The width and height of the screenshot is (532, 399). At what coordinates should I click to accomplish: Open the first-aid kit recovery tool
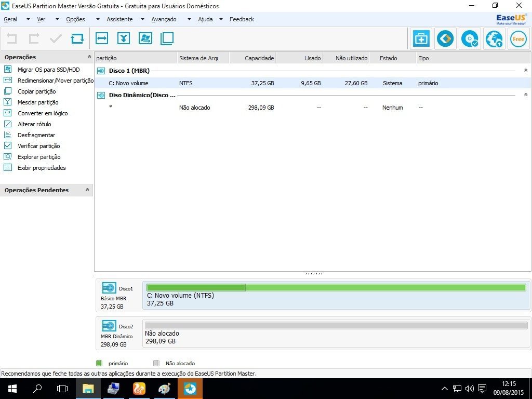pos(421,39)
